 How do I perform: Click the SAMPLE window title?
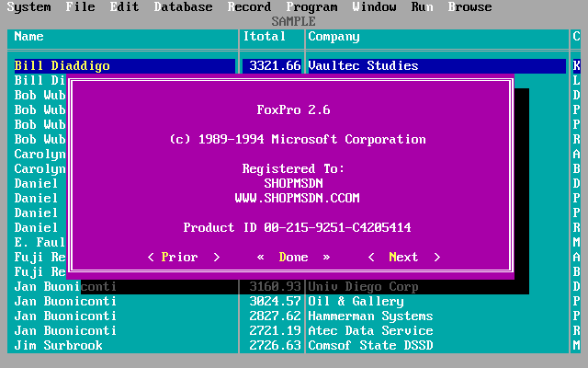(x=294, y=21)
